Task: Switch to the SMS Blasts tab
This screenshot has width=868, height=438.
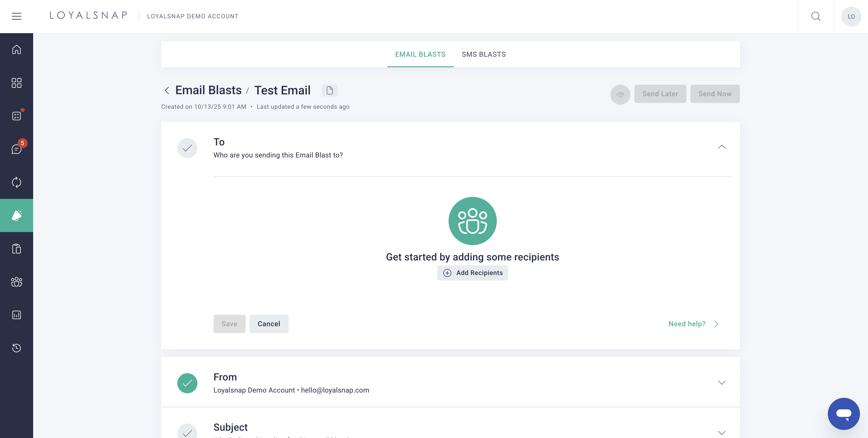Action: 483,54
